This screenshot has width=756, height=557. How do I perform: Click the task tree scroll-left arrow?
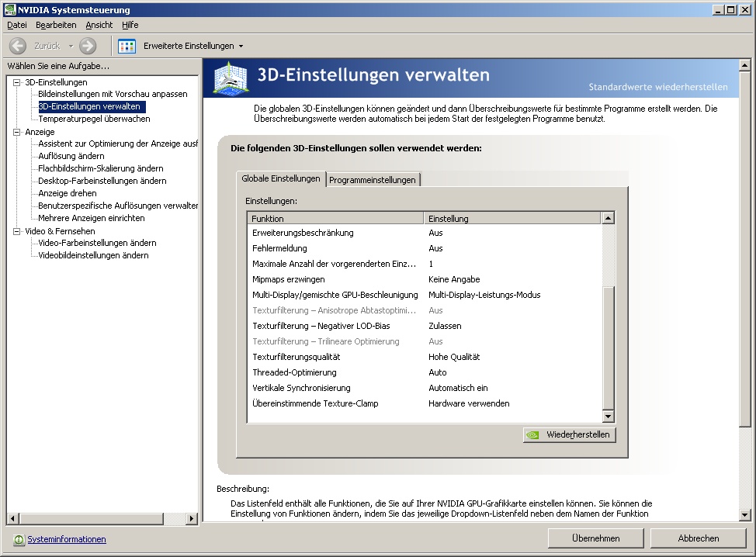click(x=13, y=518)
